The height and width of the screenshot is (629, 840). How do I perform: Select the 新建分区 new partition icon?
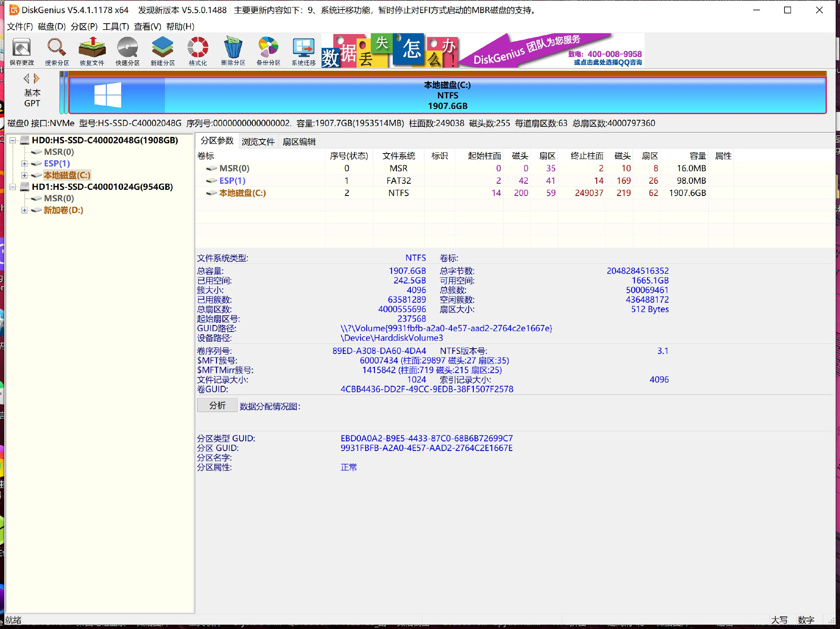(163, 51)
